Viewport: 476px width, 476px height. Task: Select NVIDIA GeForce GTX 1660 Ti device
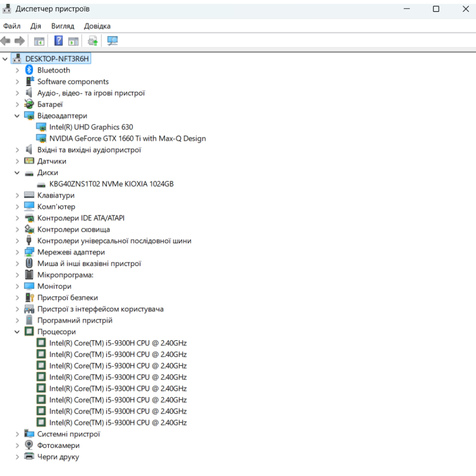coord(127,139)
